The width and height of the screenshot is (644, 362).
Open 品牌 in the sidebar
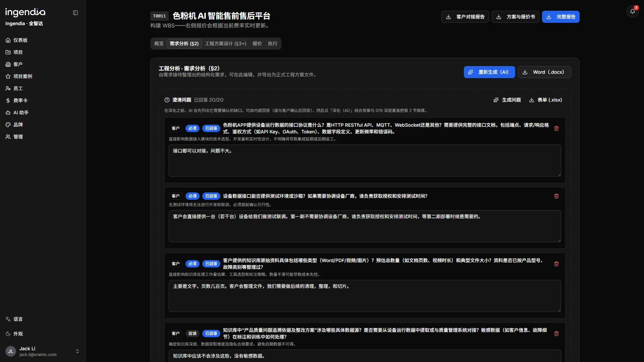coord(43,125)
